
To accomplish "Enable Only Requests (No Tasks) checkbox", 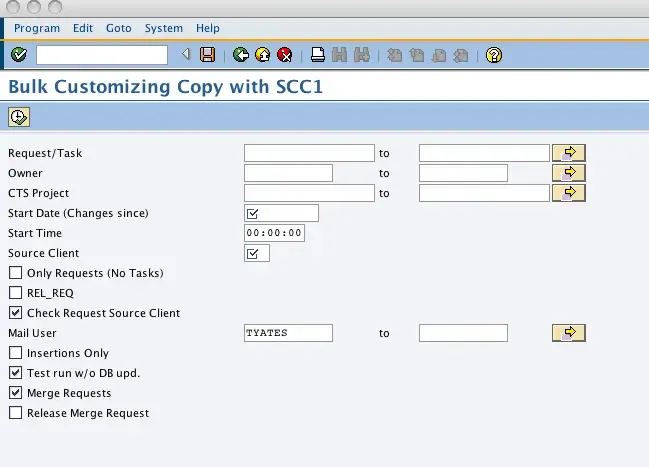I will [15, 273].
